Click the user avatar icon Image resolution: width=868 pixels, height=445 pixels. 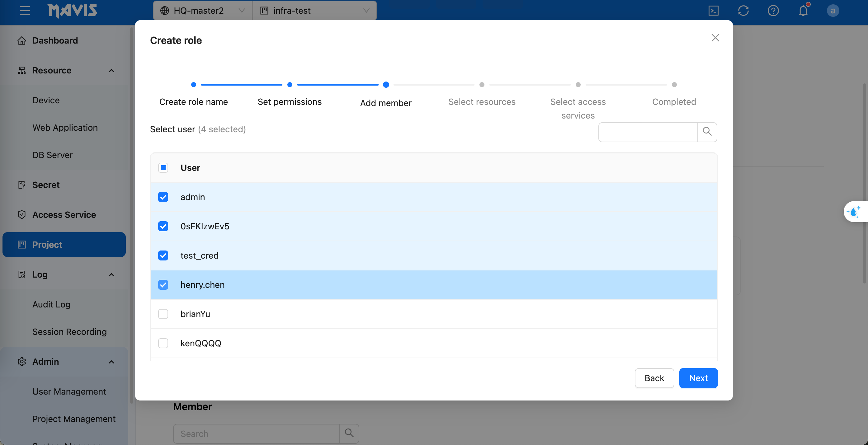(x=833, y=11)
